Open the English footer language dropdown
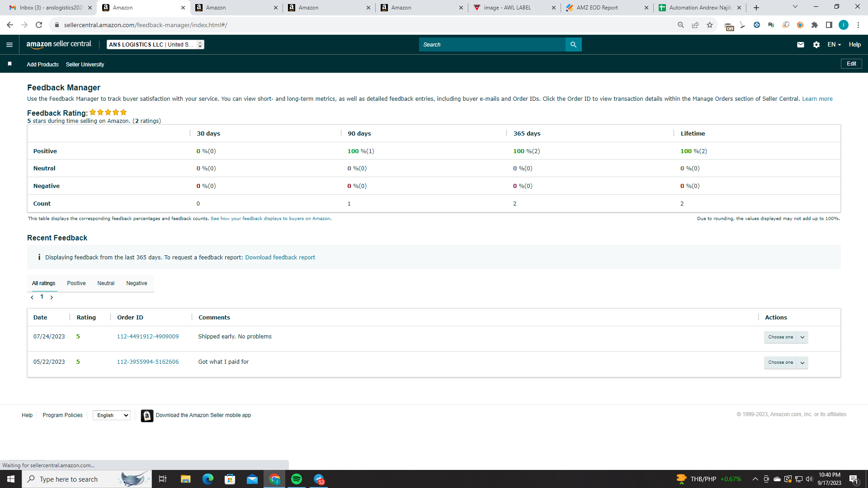Viewport: 868px width, 488px height. click(x=112, y=416)
